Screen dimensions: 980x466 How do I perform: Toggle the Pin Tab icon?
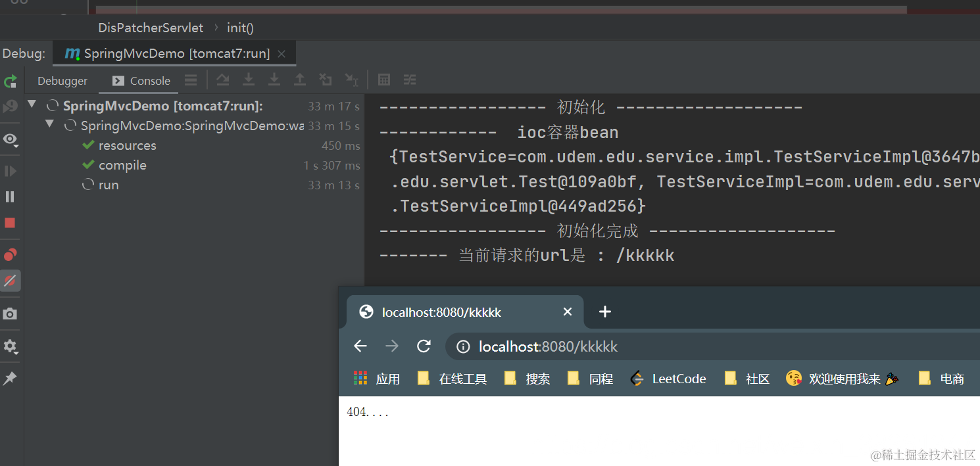tap(10, 379)
